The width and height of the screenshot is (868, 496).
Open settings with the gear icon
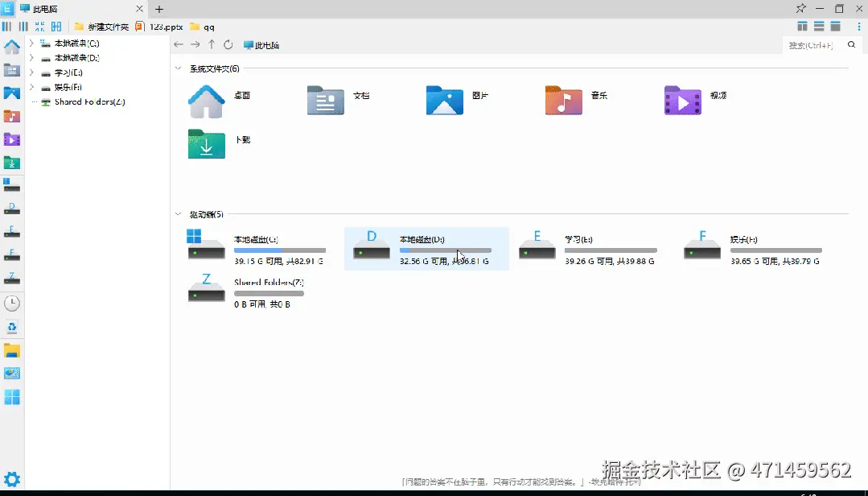[x=11, y=479]
